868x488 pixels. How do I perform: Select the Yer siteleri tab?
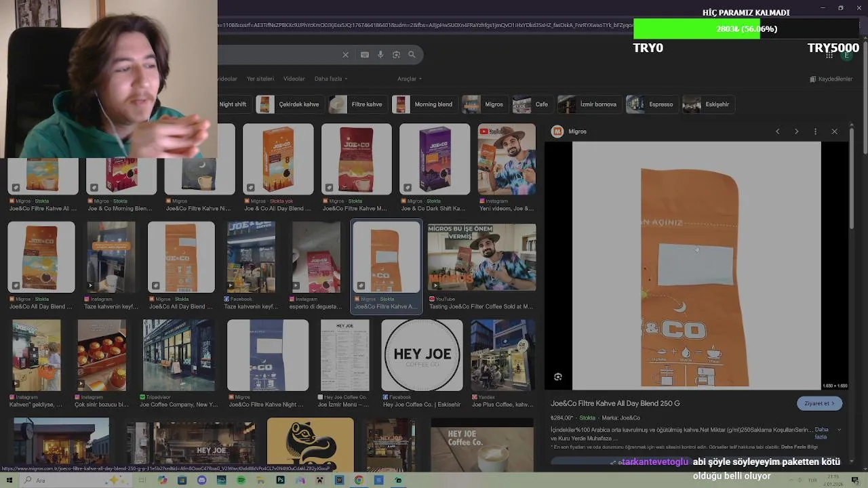tap(260, 79)
